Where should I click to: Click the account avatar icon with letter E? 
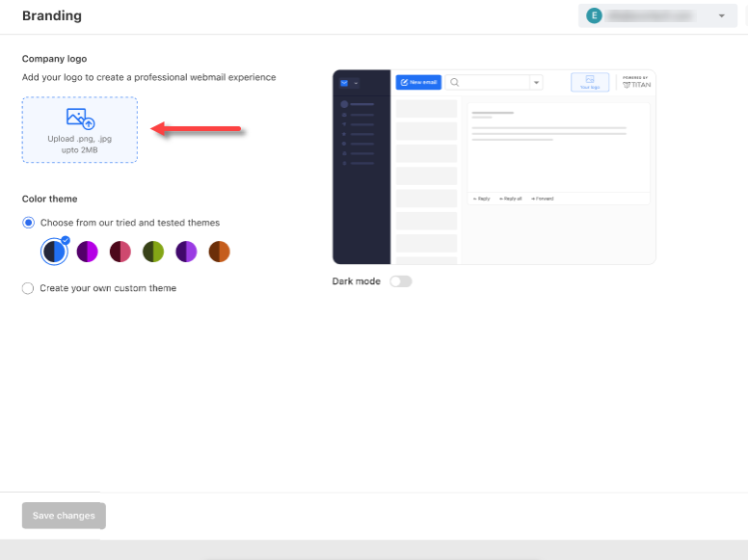(594, 15)
